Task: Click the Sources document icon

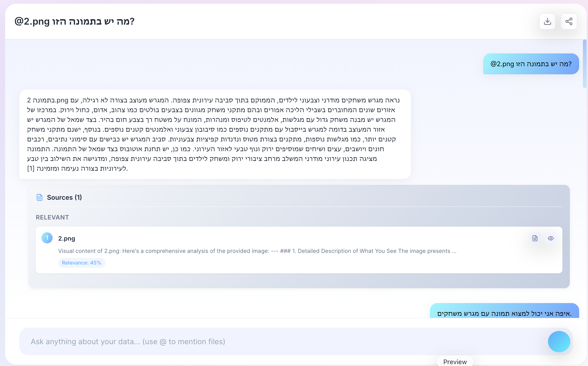Action: tap(40, 197)
